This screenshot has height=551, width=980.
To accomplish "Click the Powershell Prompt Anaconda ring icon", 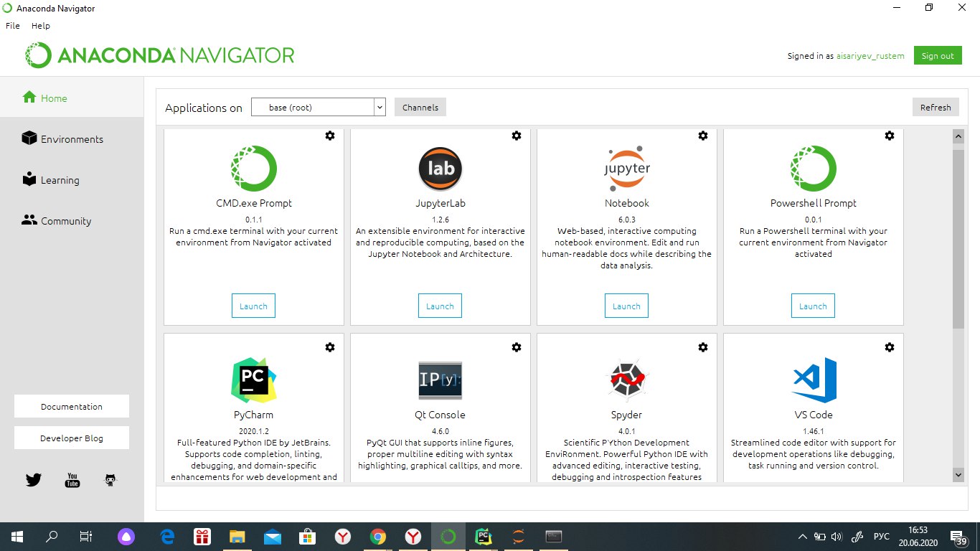I will [x=814, y=168].
